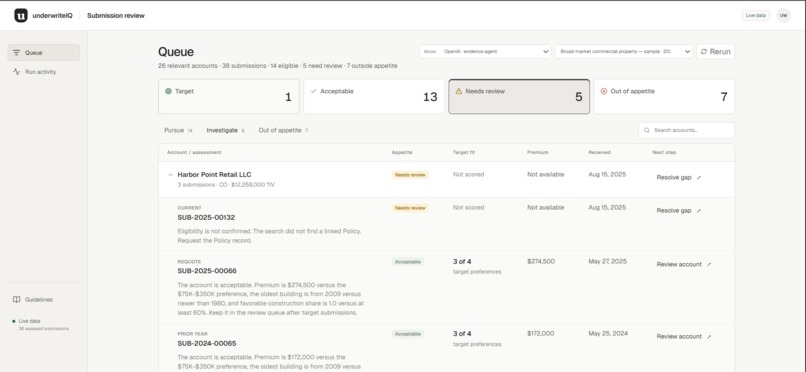Switch to the Pursue tab

coord(178,131)
